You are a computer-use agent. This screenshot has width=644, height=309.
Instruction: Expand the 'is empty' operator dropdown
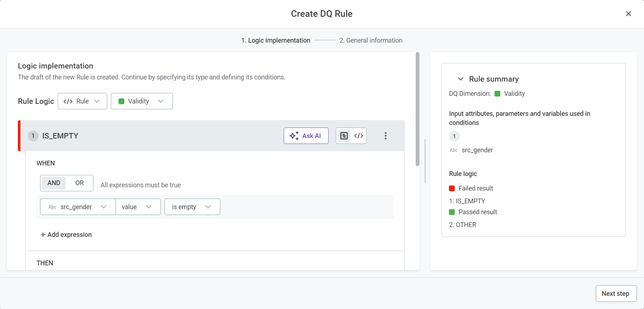192,207
